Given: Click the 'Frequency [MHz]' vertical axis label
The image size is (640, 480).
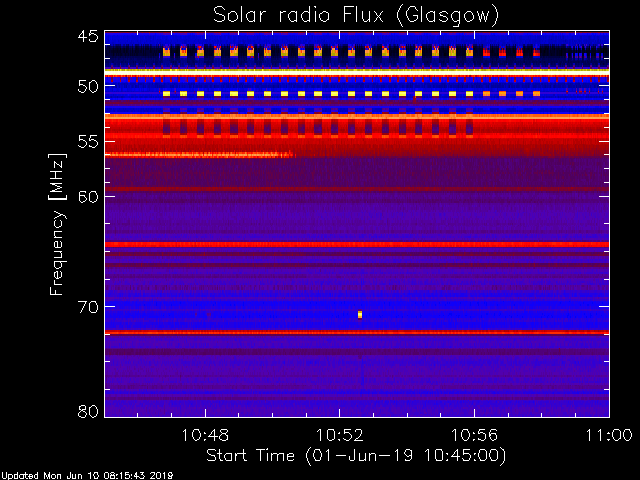Looking at the screenshot, I should pos(58,223).
